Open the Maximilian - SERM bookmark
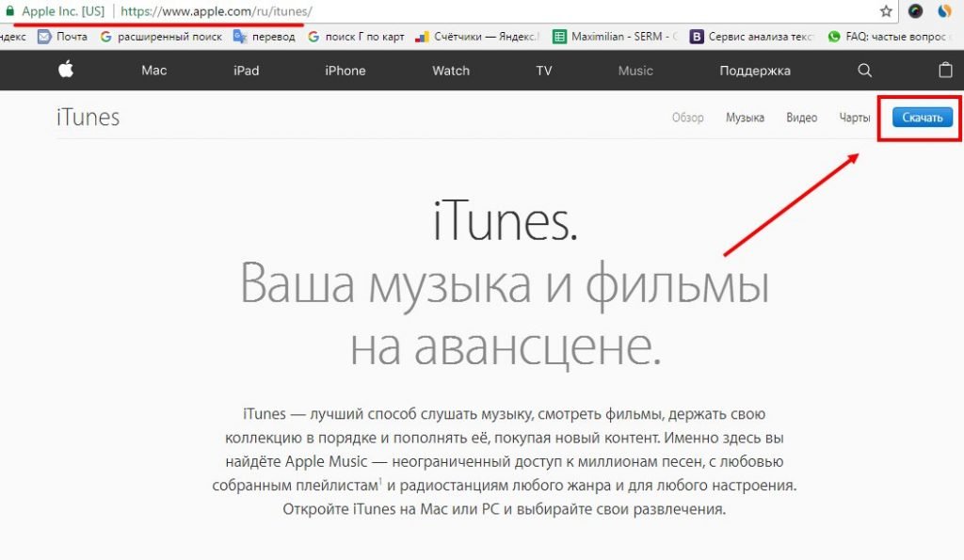Image resolution: width=964 pixels, height=560 pixels. click(613, 37)
